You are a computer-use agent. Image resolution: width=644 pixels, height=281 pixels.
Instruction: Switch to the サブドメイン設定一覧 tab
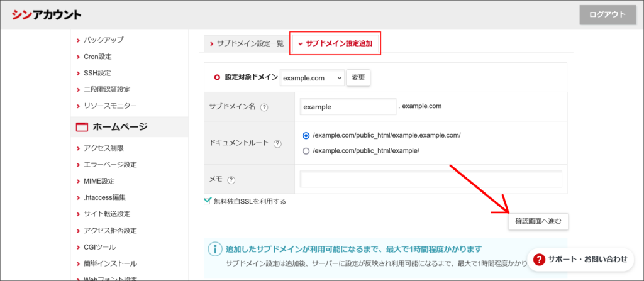246,44
